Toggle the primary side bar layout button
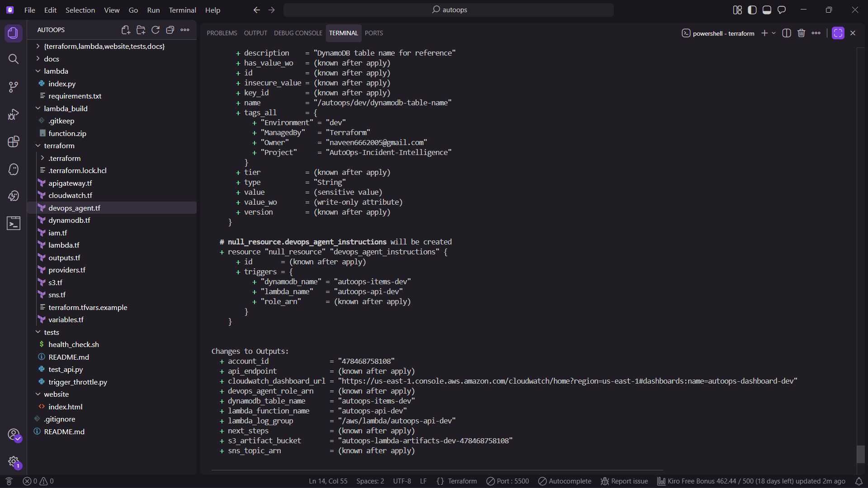The width and height of the screenshot is (868, 488). 752,10
